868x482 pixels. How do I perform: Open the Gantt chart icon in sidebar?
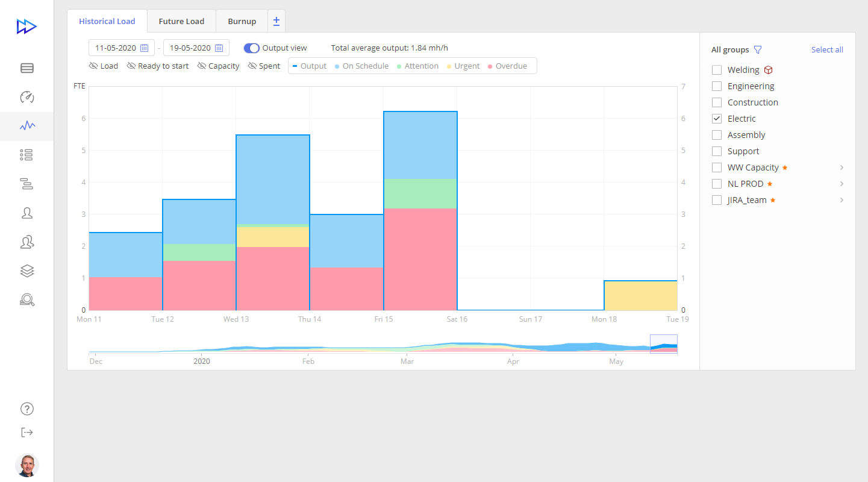[x=27, y=184]
